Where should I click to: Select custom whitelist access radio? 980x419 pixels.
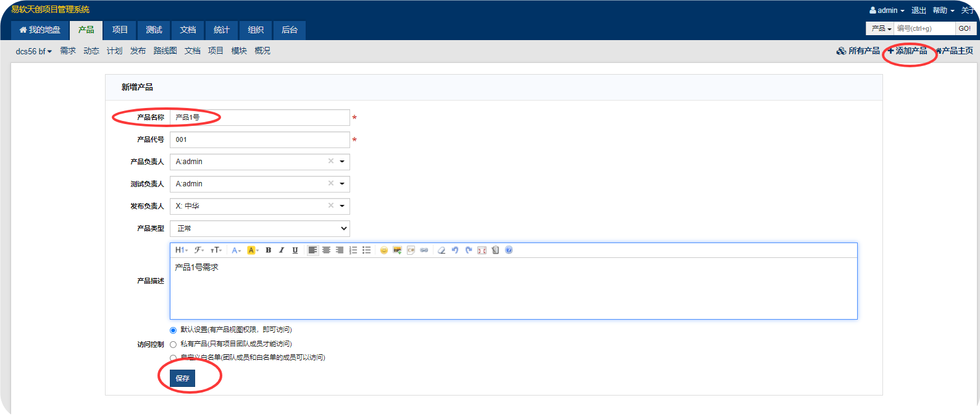[173, 358]
